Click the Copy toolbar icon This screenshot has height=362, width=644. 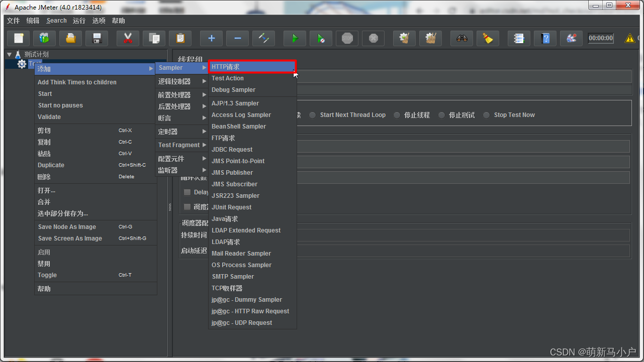pyautogui.click(x=154, y=38)
